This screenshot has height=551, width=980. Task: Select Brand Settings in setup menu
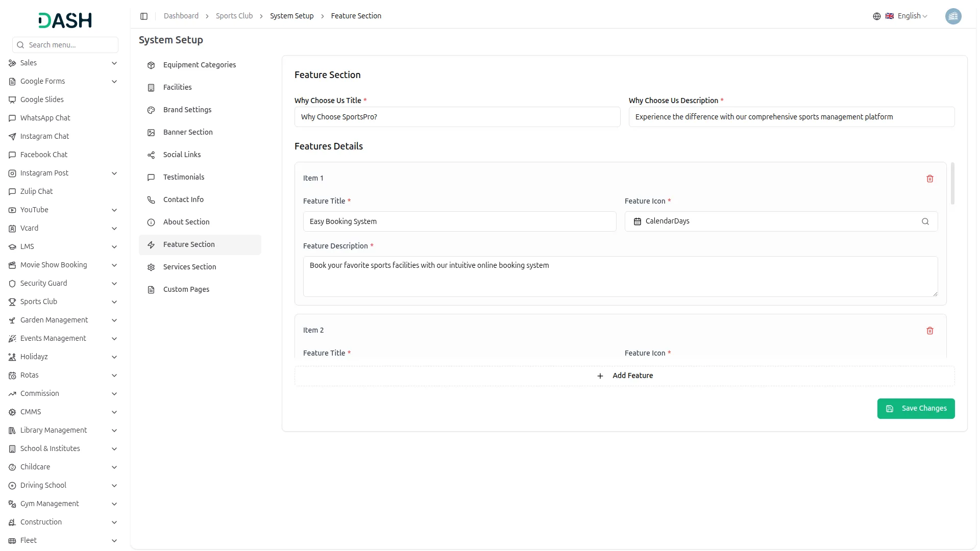coord(187,110)
